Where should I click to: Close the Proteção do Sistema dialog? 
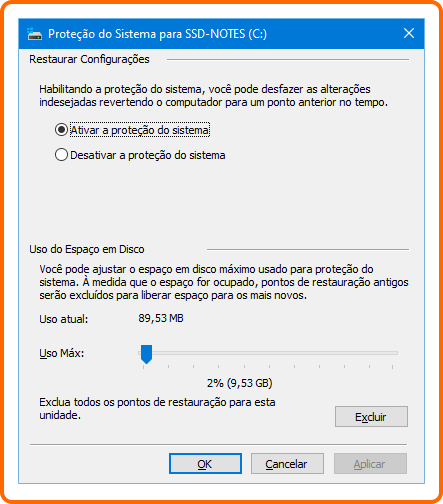[409, 33]
